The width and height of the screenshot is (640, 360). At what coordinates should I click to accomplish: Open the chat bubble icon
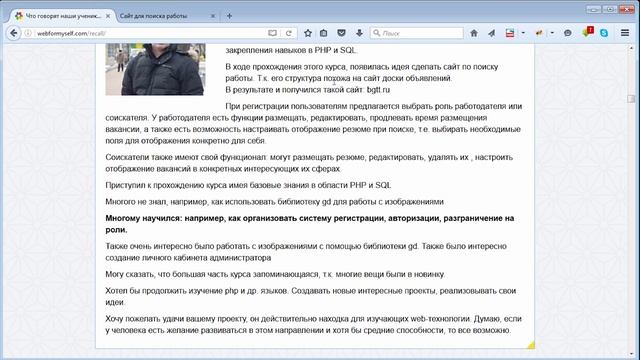[x=567, y=33]
